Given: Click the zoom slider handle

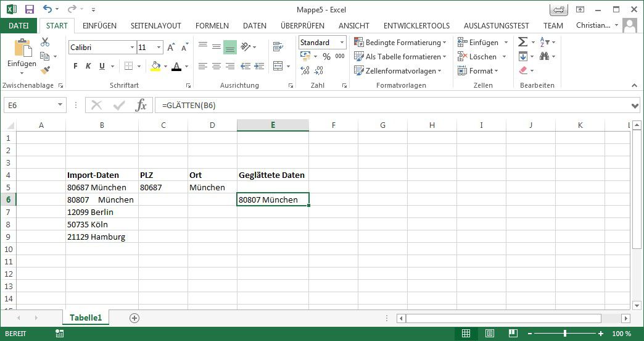Looking at the screenshot, I should (x=565, y=334).
